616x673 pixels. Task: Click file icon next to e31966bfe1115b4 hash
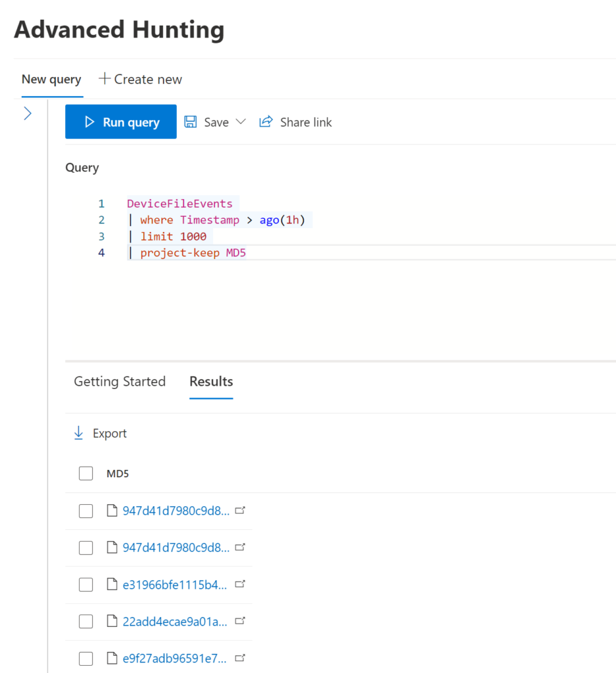[112, 584]
